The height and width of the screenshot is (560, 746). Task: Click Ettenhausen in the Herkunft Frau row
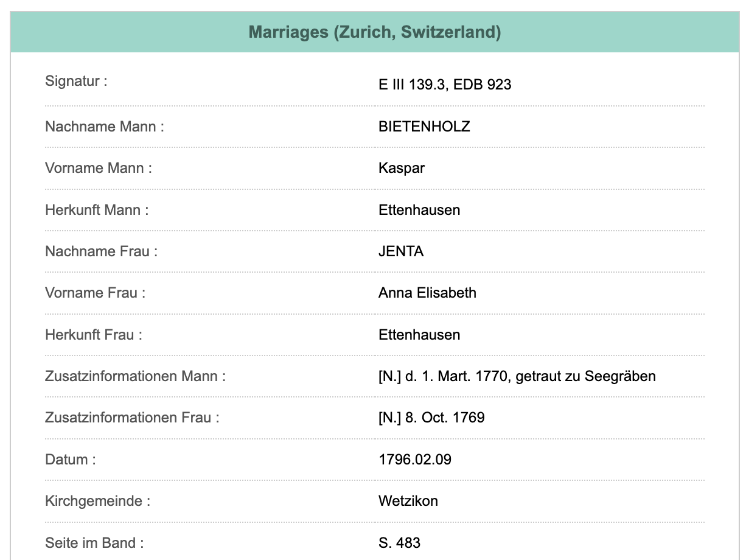pos(419,335)
